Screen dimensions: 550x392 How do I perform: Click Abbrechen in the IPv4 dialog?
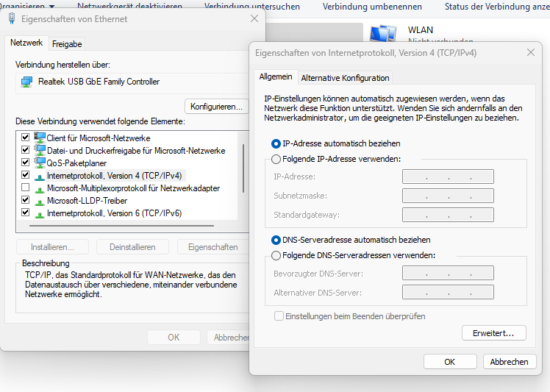(x=510, y=362)
